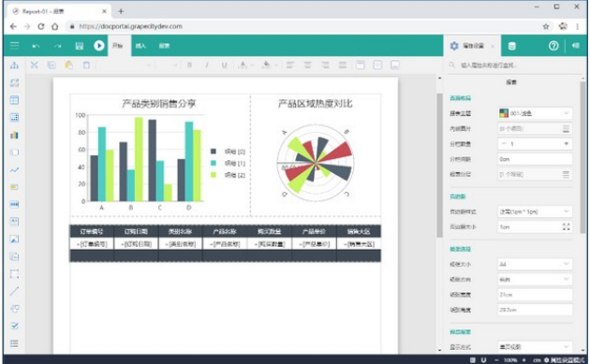Expand the margin size 1cm field

[566, 226]
